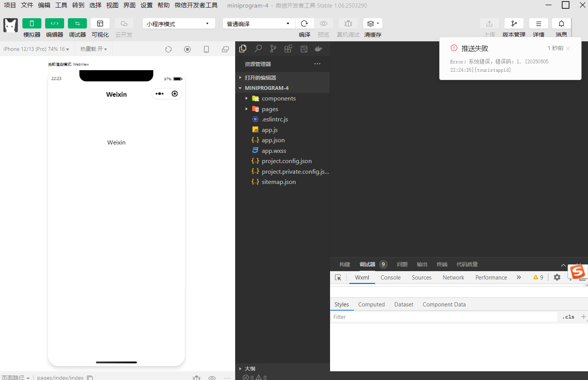Close the 推送失败 notification
The image size is (588, 380).
pyautogui.click(x=568, y=48)
